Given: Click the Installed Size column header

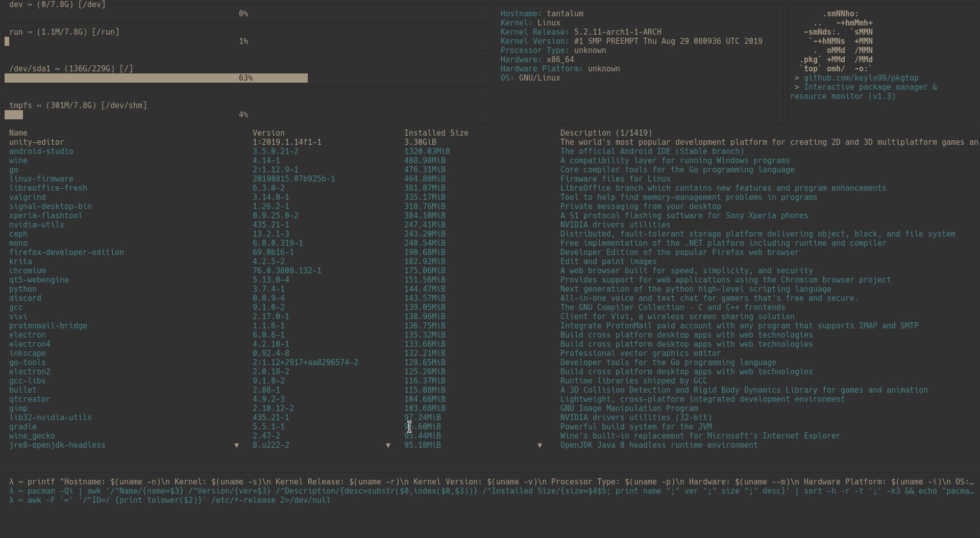Looking at the screenshot, I should 436,133.
